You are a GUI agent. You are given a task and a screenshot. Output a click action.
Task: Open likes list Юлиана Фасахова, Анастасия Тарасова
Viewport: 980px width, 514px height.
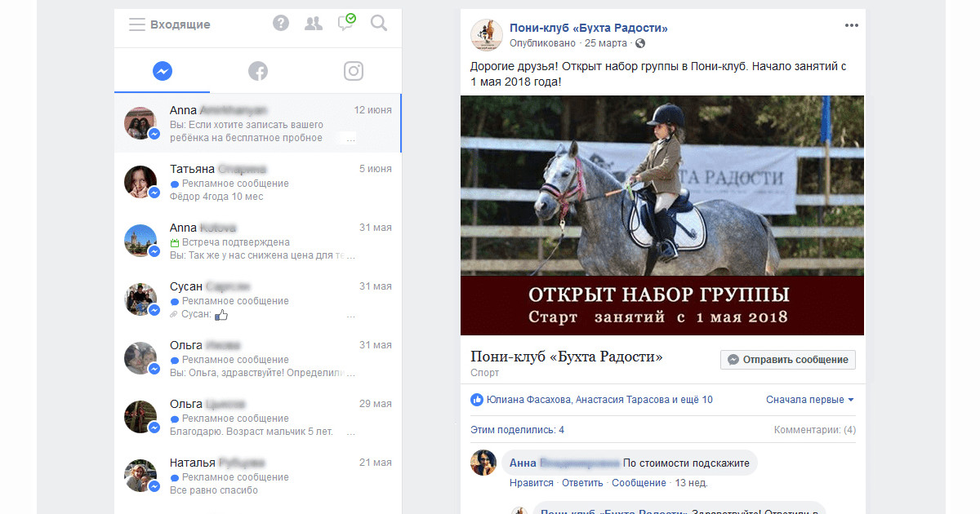(599, 400)
